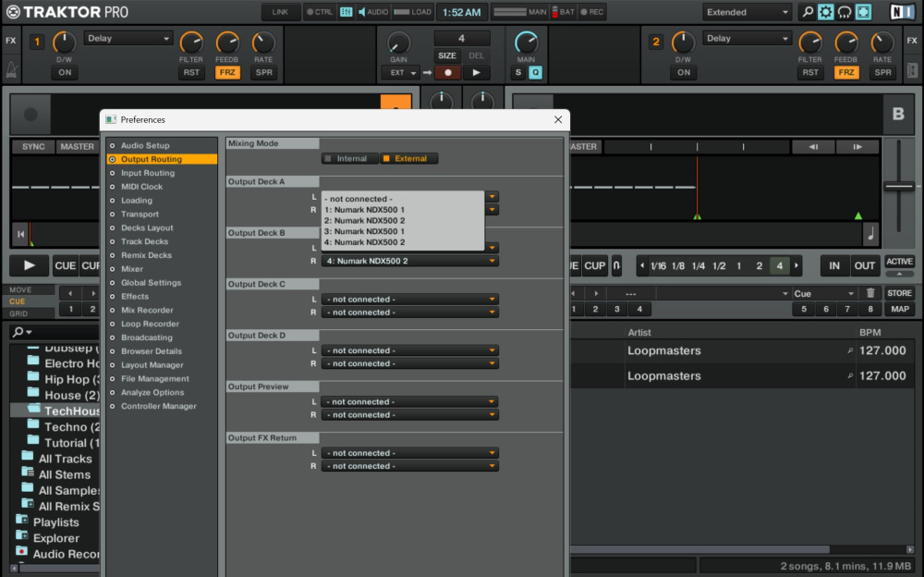Delete the cue with trash icon
Viewport: 924px width, 577px height.
[x=870, y=293]
